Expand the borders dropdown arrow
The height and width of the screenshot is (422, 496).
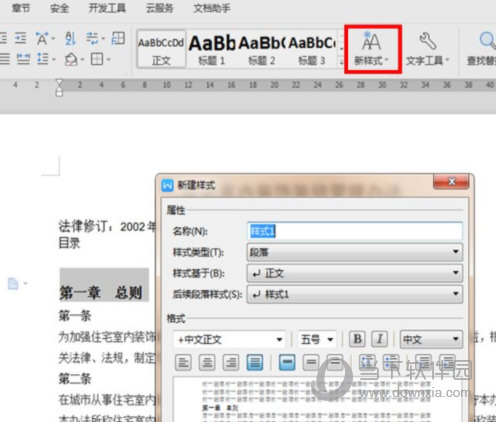(108, 60)
